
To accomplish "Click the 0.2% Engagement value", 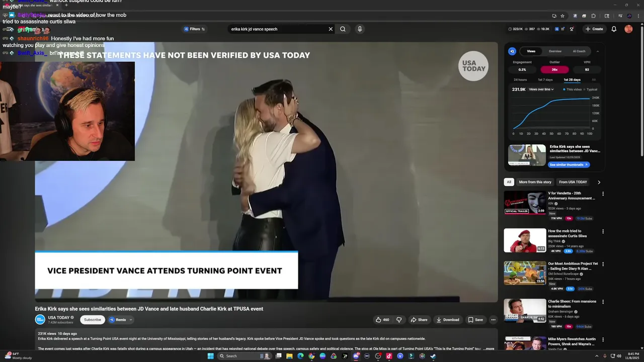I will click(x=522, y=69).
